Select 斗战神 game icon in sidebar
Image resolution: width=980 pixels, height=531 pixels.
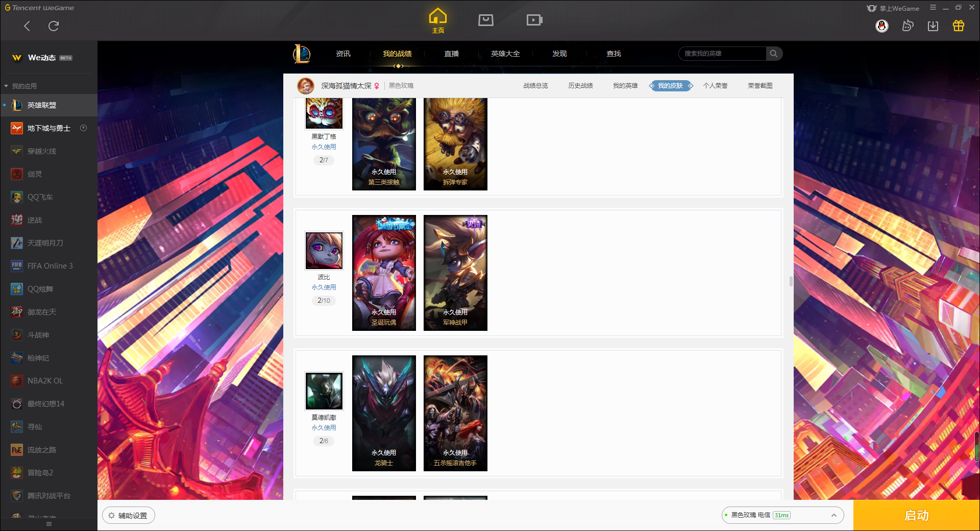coord(17,335)
